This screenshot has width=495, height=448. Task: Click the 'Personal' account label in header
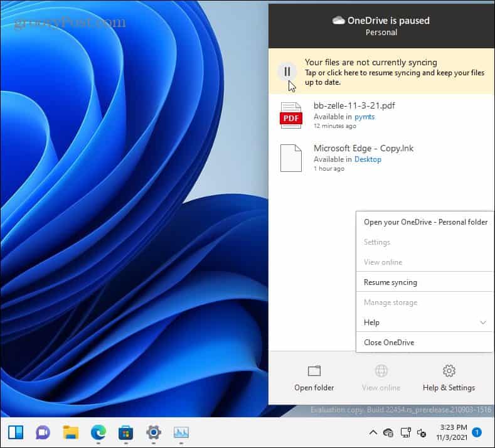tap(381, 33)
